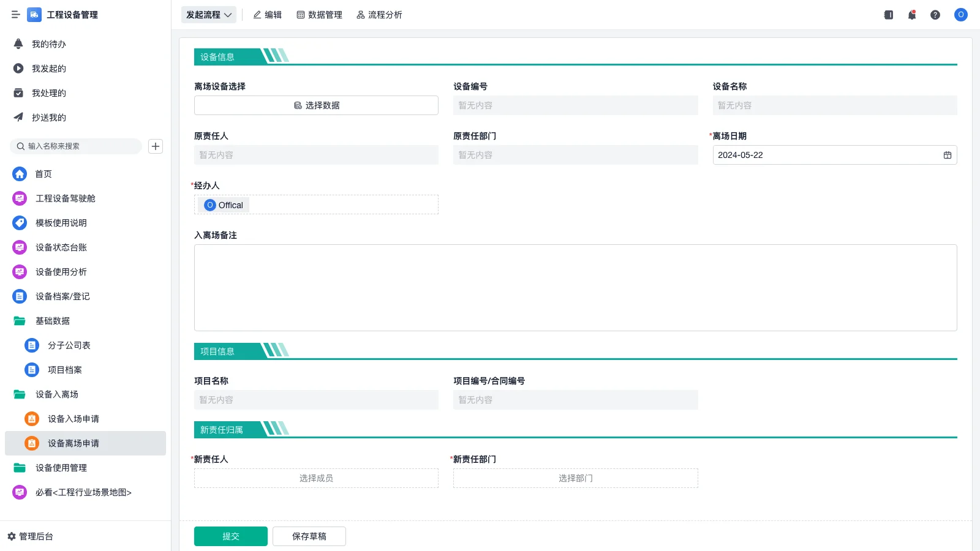The width and height of the screenshot is (980, 551).
Task: Open the 发起流程 dropdown
Action: click(x=209, y=15)
